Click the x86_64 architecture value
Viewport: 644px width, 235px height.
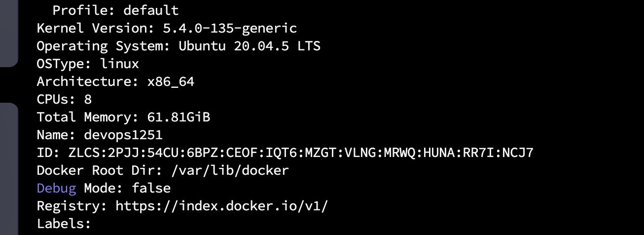171,81
